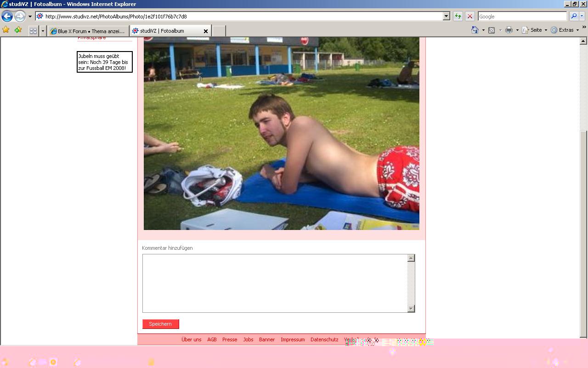Click the Fussball EM 2008 countdown box
The height and width of the screenshot is (368, 588).
click(x=105, y=62)
